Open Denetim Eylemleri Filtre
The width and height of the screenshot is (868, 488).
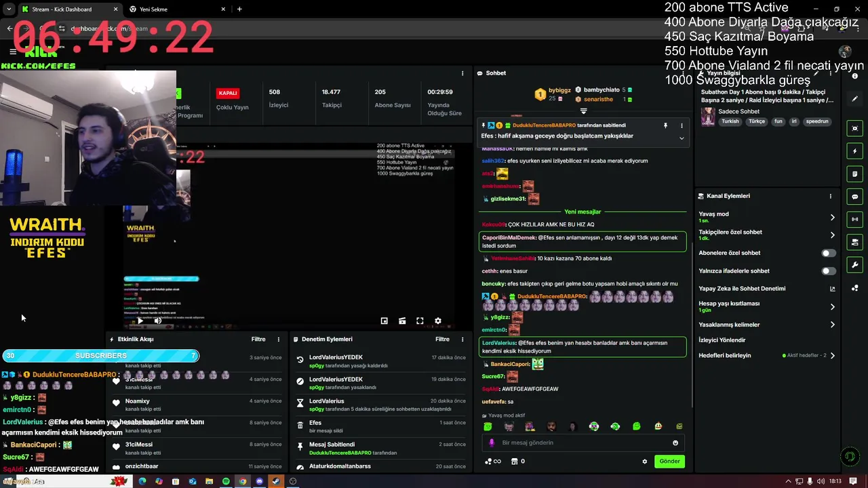[x=442, y=339]
